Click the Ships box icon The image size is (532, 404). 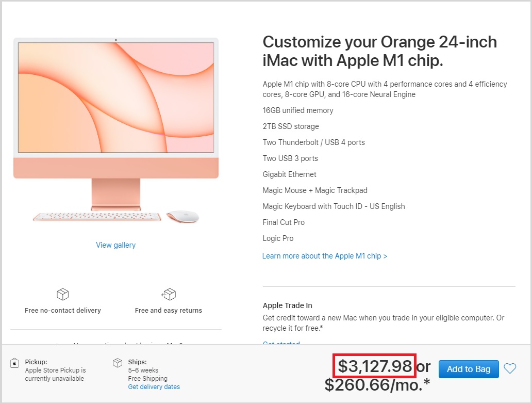pos(118,363)
